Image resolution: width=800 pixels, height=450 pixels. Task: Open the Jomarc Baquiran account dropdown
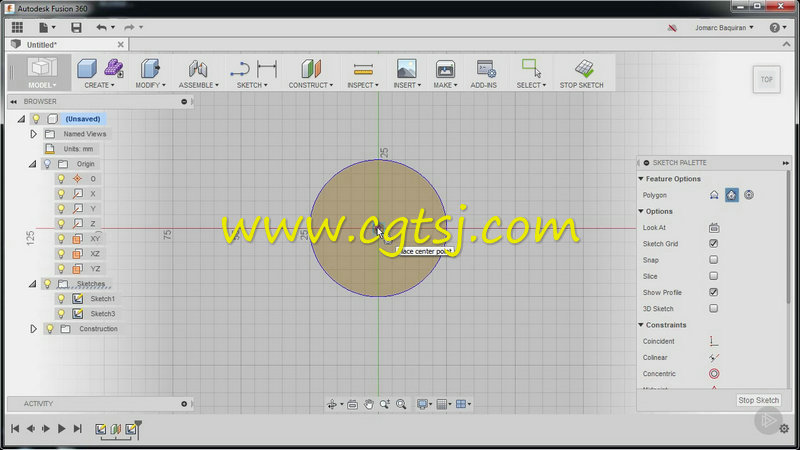click(x=724, y=28)
